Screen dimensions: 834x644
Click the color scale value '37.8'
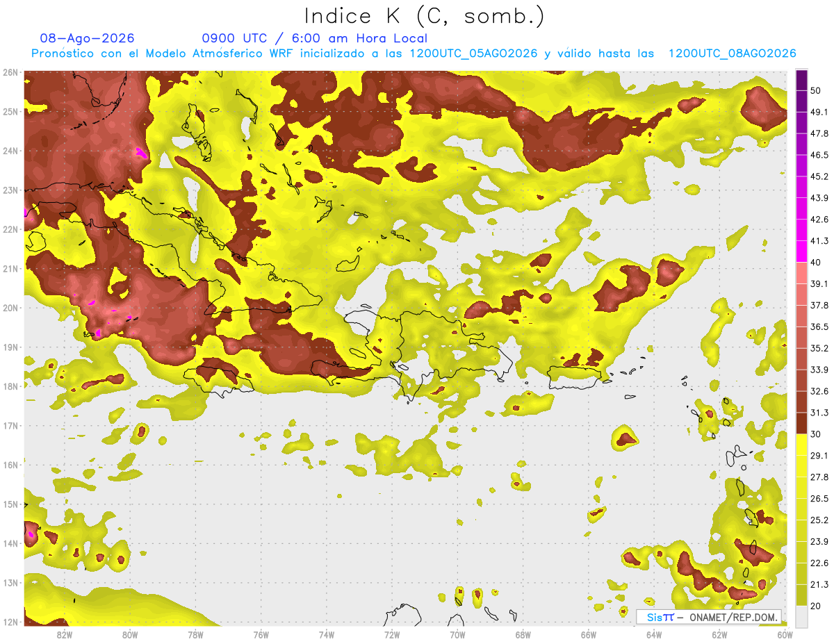(819, 305)
